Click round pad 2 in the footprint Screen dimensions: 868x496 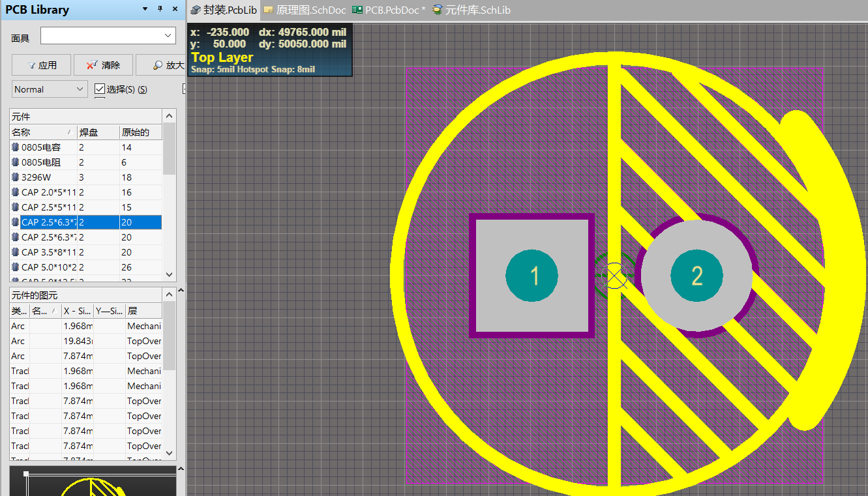(696, 276)
